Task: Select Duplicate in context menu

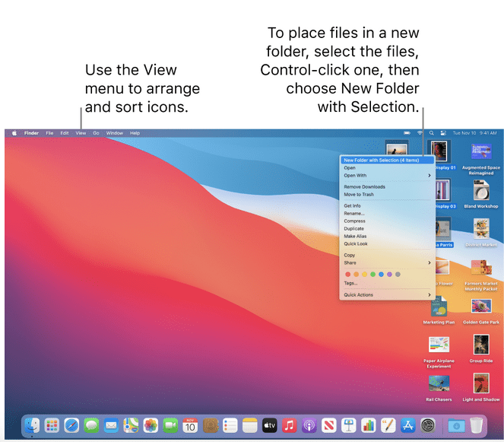Action: tap(388, 228)
